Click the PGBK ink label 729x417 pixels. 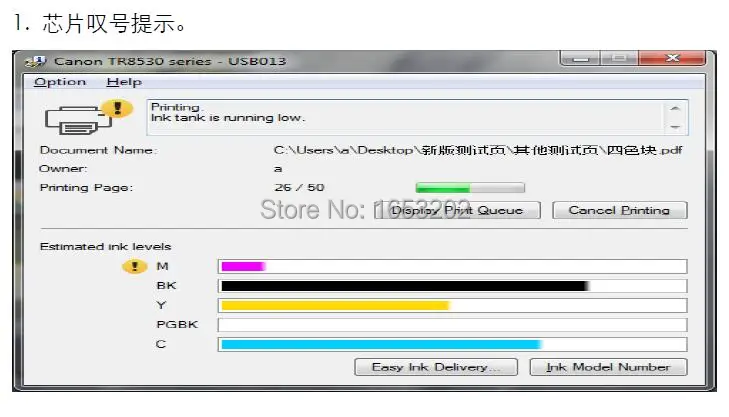(x=177, y=324)
